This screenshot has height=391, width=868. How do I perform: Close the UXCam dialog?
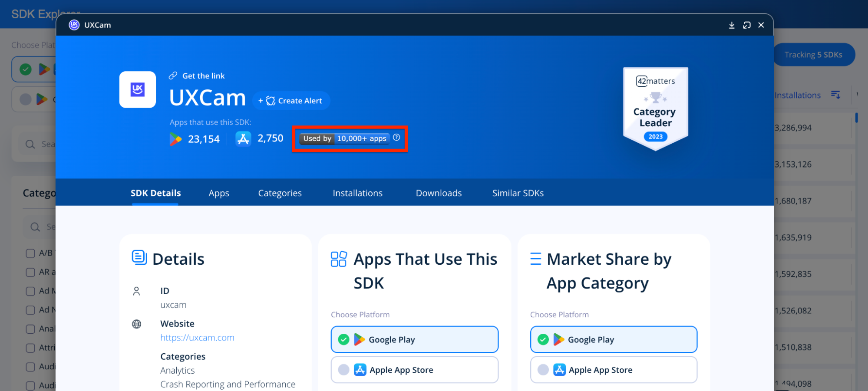point(761,25)
